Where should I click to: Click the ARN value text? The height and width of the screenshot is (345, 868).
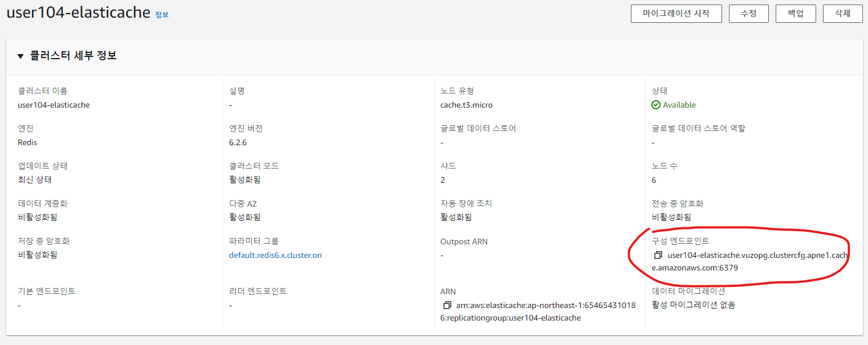(539, 311)
